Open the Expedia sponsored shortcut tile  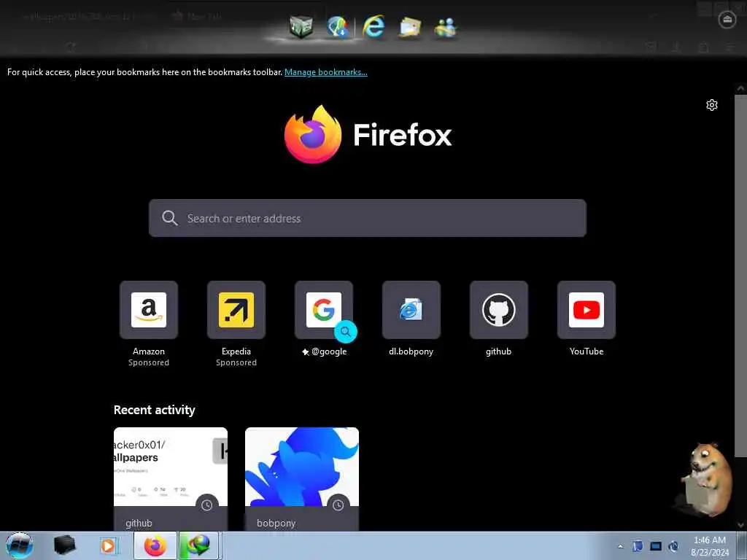pos(236,310)
